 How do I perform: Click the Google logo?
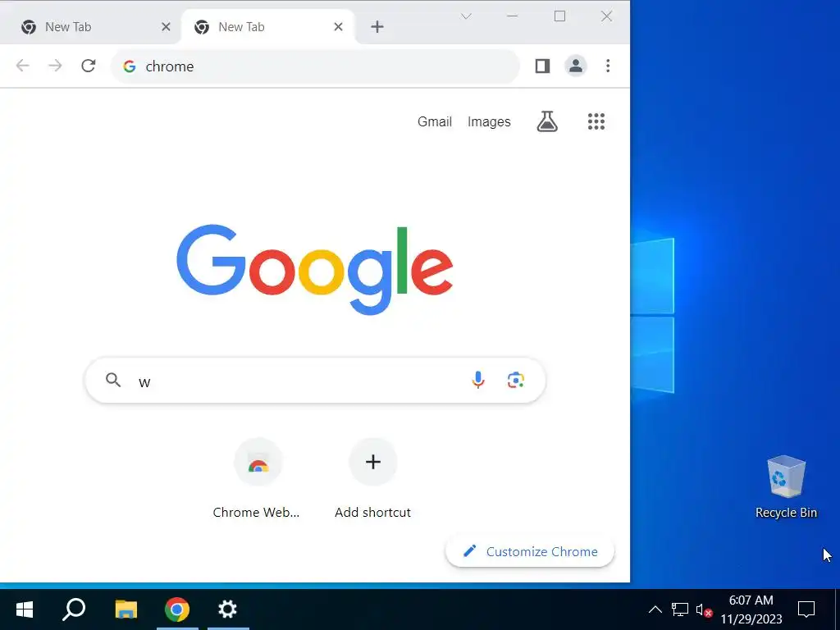[x=314, y=269]
